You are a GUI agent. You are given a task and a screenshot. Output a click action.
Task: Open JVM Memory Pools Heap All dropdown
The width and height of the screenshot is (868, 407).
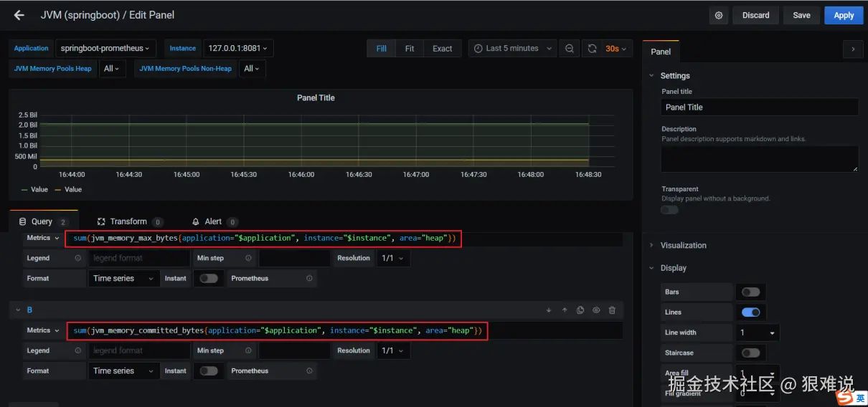click(112, 69)
